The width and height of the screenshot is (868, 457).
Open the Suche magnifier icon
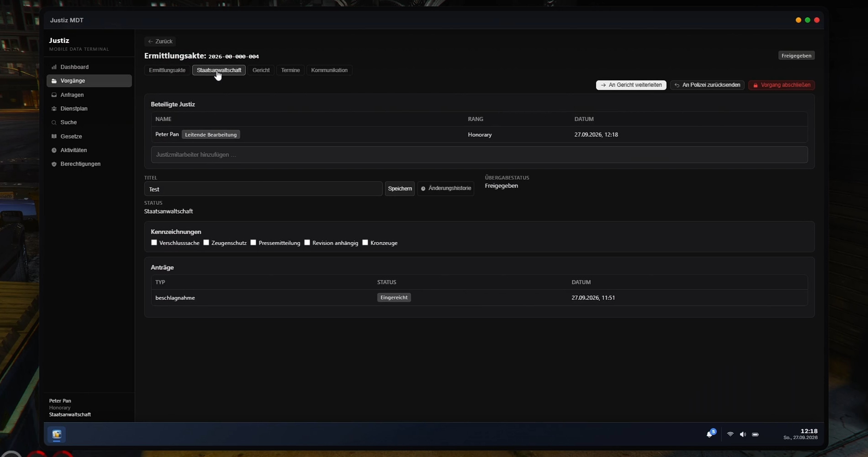click(x=54, y=122)
